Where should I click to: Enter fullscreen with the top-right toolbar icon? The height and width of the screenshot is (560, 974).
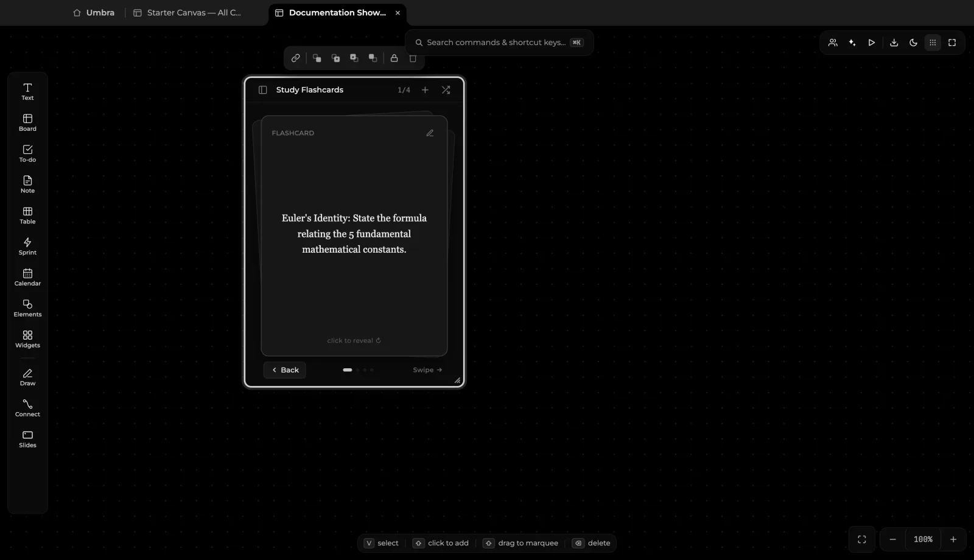(952, 43)
